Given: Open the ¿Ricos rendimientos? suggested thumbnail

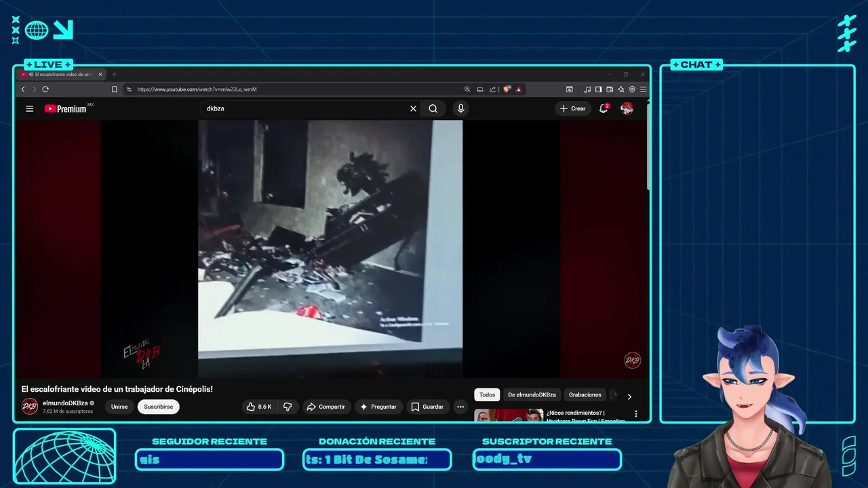Looking at the screenshot, I should click(509, 415).
